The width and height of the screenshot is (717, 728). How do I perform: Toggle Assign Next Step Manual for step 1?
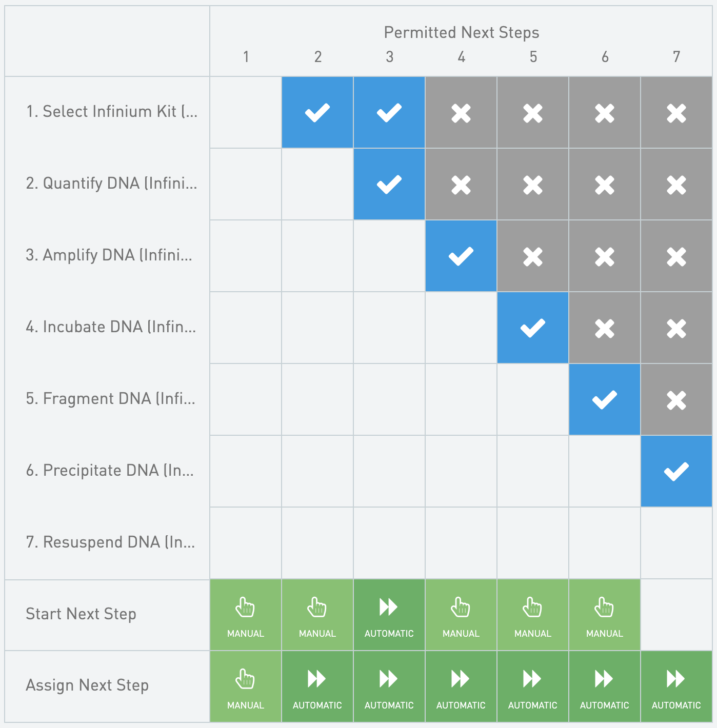click(246, 687)
